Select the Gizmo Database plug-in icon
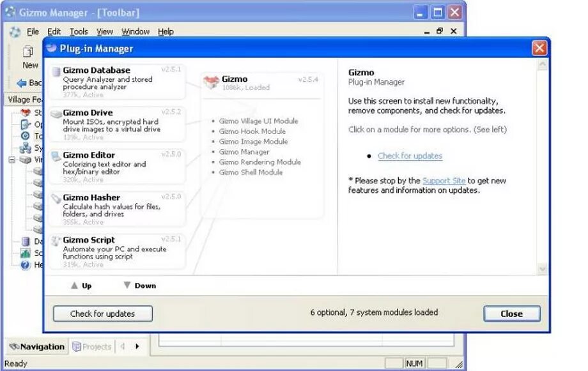This screenshot has height=371, width=588. tap(56, 72)
